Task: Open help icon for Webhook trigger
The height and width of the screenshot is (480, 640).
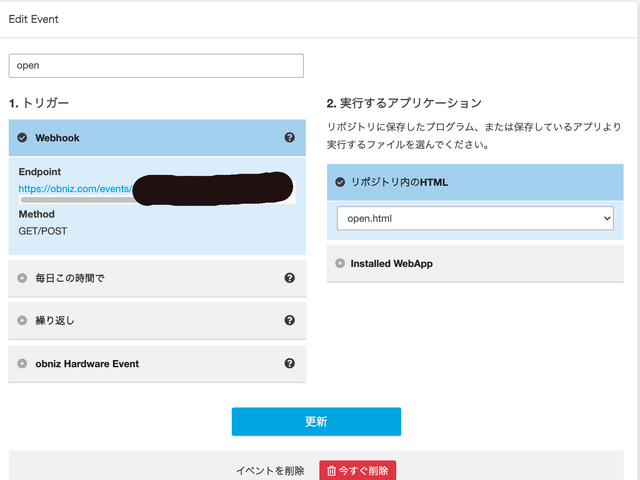Action: point(289,138)
